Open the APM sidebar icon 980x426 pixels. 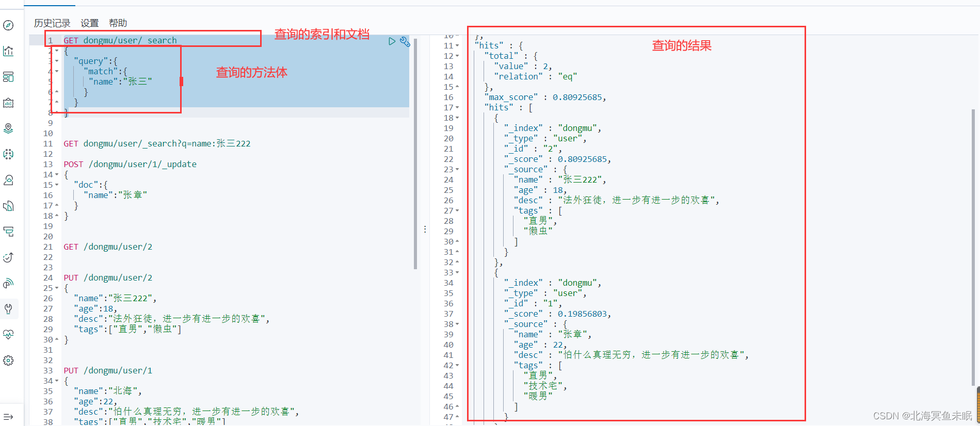[x=8, y=232]
